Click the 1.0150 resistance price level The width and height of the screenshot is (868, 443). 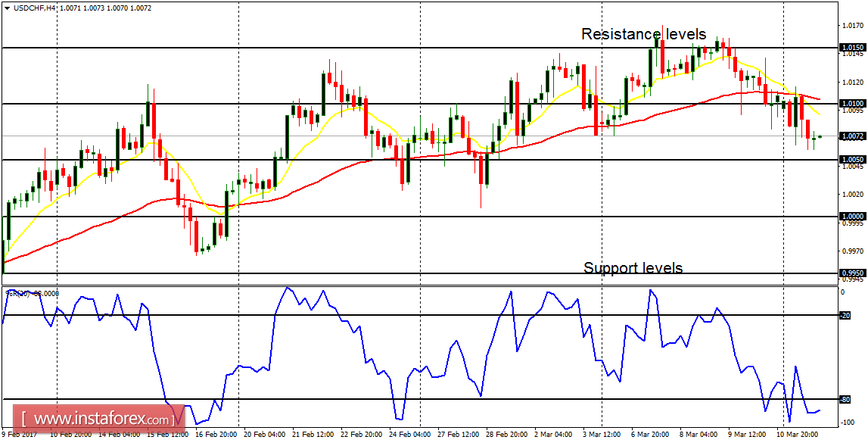click(851, 47)
